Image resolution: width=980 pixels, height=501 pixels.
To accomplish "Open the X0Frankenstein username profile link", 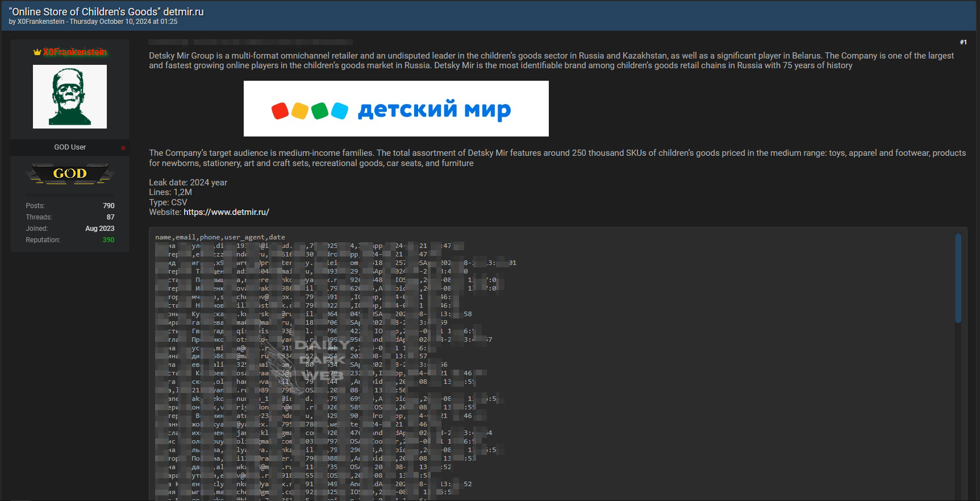I will [x=75, y=52].
